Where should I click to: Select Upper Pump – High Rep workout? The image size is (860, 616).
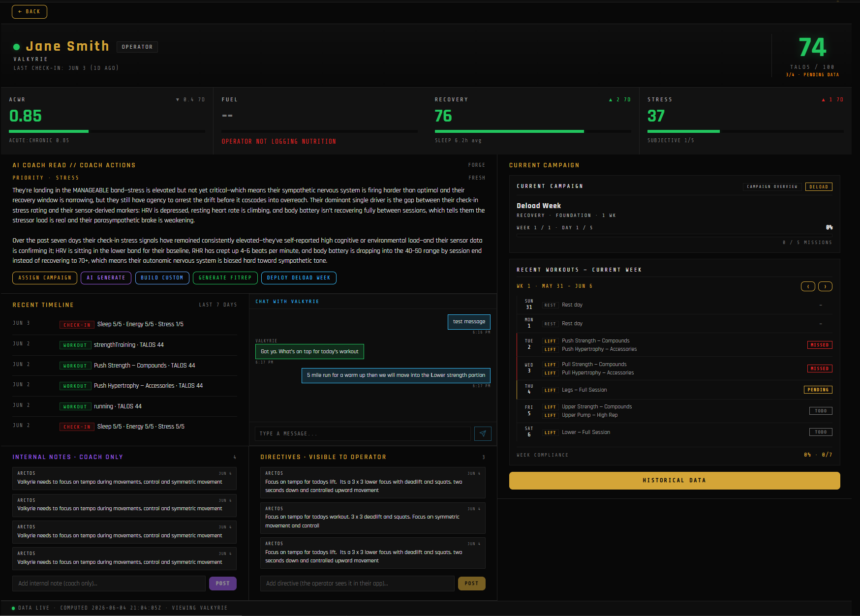pyautogui.click(x=589, y=415)
